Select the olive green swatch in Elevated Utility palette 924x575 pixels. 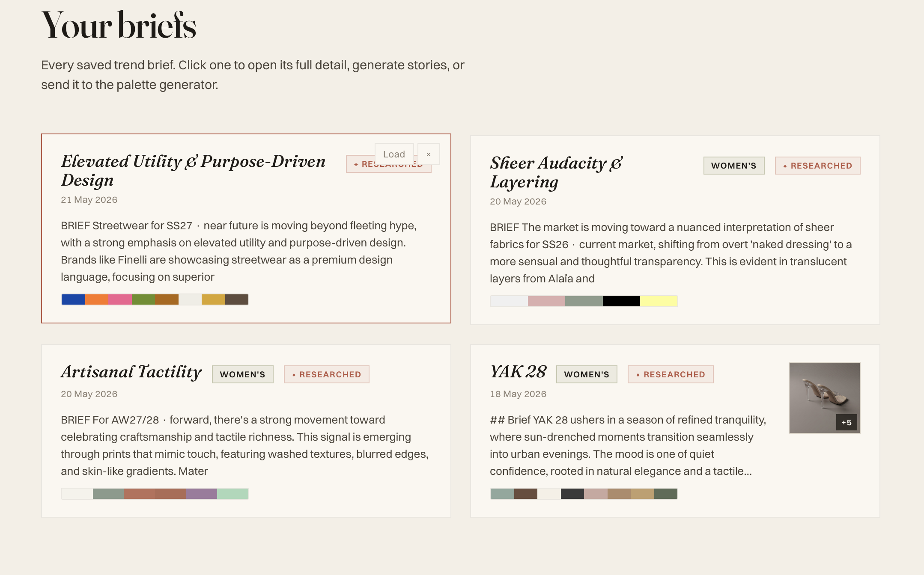coord(143,299)
